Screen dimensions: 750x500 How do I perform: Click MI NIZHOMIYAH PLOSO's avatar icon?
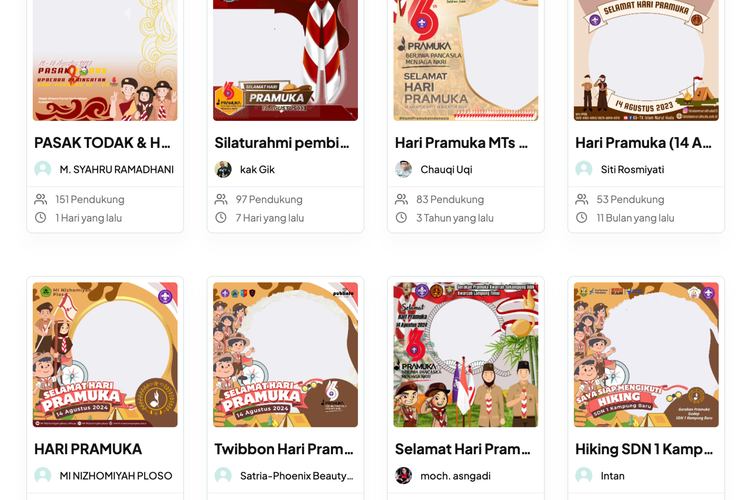pos(43,476)
